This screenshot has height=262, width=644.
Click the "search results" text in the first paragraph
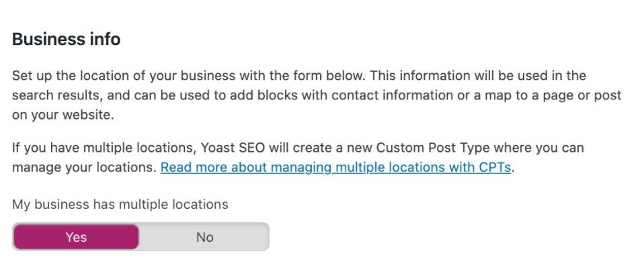[x=55, y=95]
